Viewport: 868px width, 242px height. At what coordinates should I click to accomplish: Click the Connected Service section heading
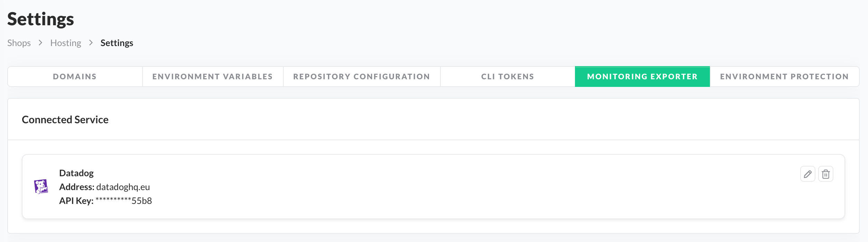[x=65, y=119]
